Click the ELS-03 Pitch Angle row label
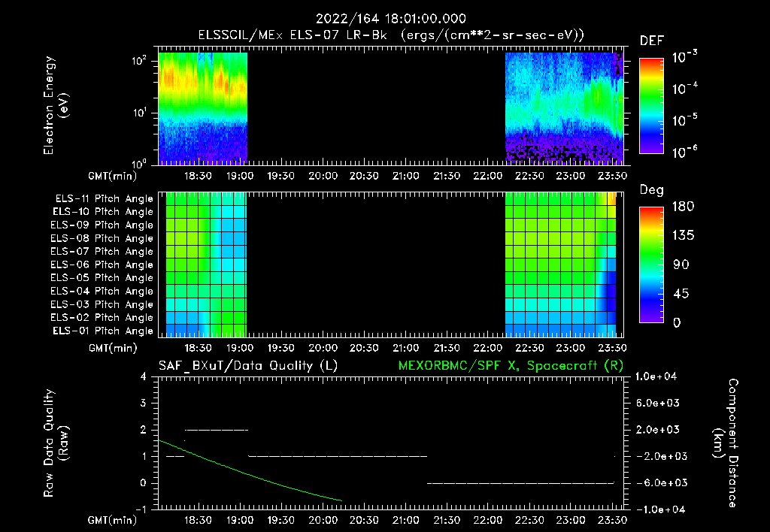Image resolution: width=770 pixels, height=532 pixels. point(102,305)
